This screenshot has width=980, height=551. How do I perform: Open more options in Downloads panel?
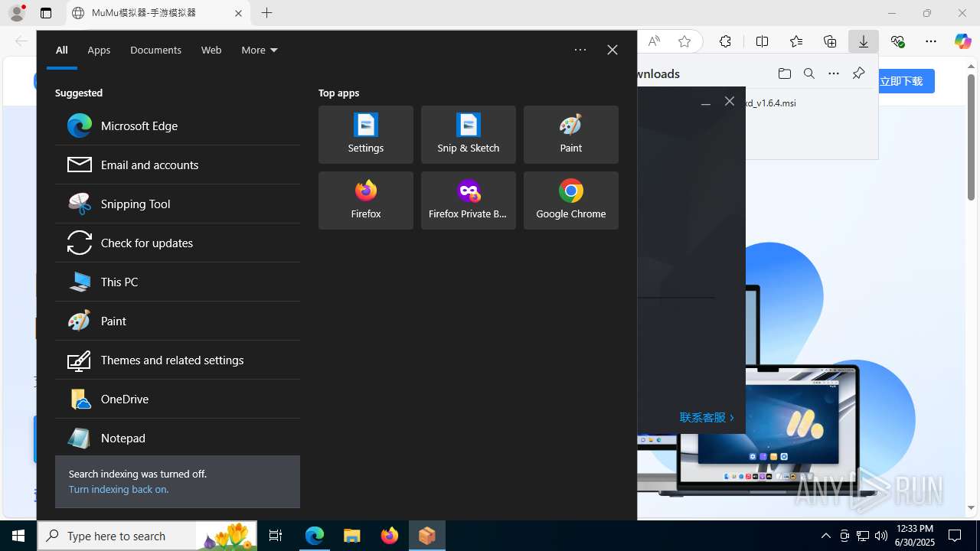[x=834, y=73]
